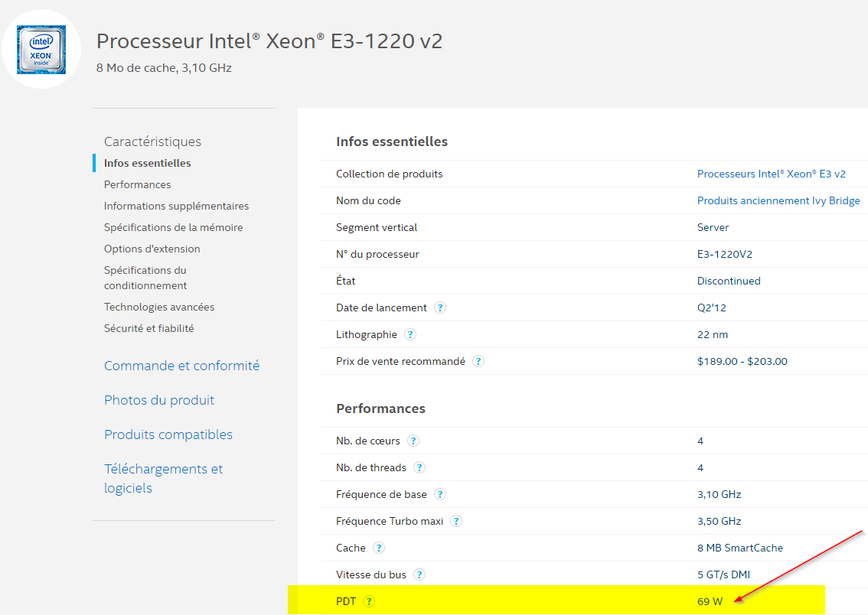
Task: Click the 22 nm lithography value
Action: click(x=713, y=334)
